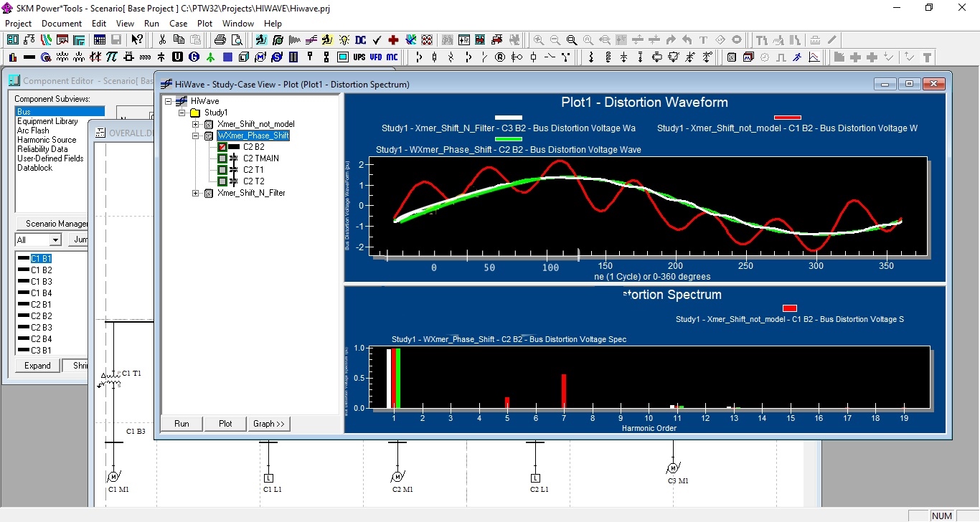Open the All filter dropdown
This screenshot has width=980, height=522.
(55, 240)
